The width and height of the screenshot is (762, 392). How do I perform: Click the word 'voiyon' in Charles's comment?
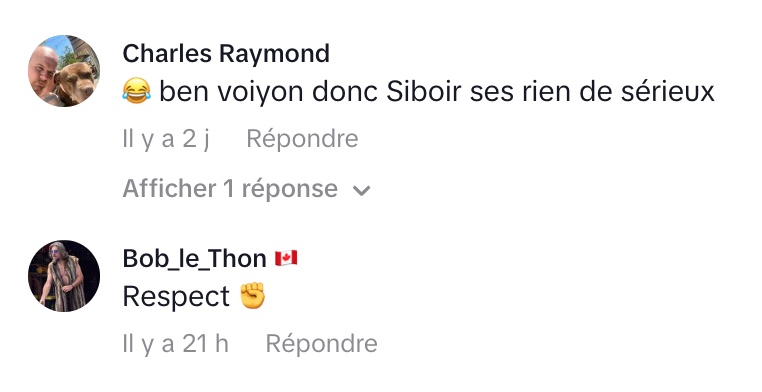click(x=260, y=91)
